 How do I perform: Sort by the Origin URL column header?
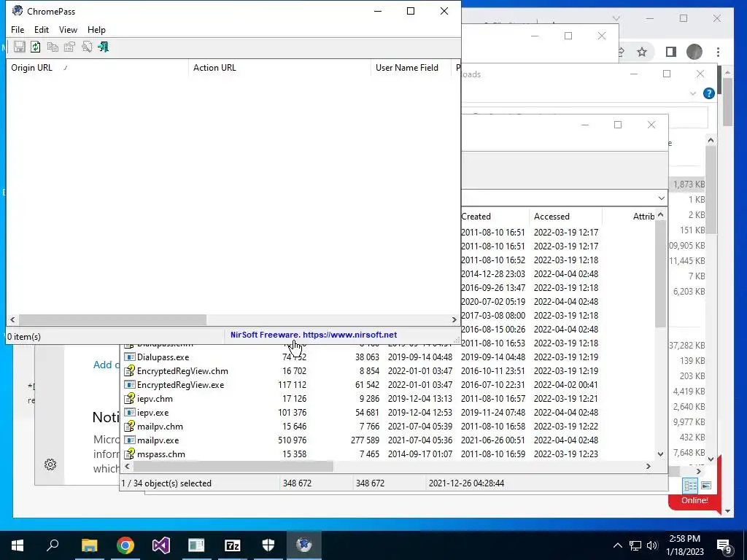[x=97, y=68]
